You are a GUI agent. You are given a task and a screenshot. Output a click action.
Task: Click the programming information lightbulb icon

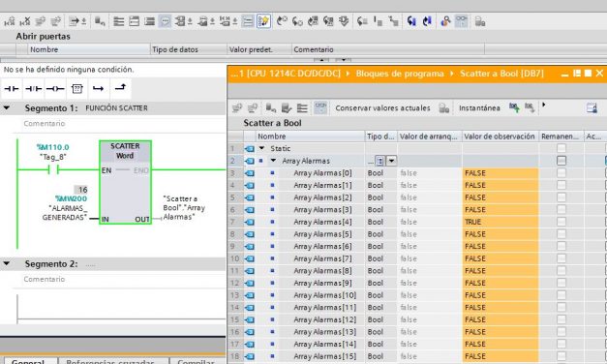(x=263, y=21)
